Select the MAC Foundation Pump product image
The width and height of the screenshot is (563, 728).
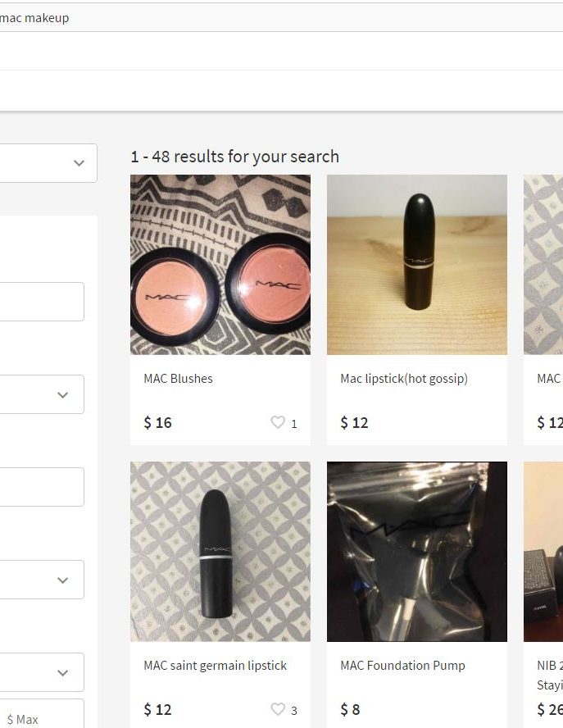coord(417,552)
